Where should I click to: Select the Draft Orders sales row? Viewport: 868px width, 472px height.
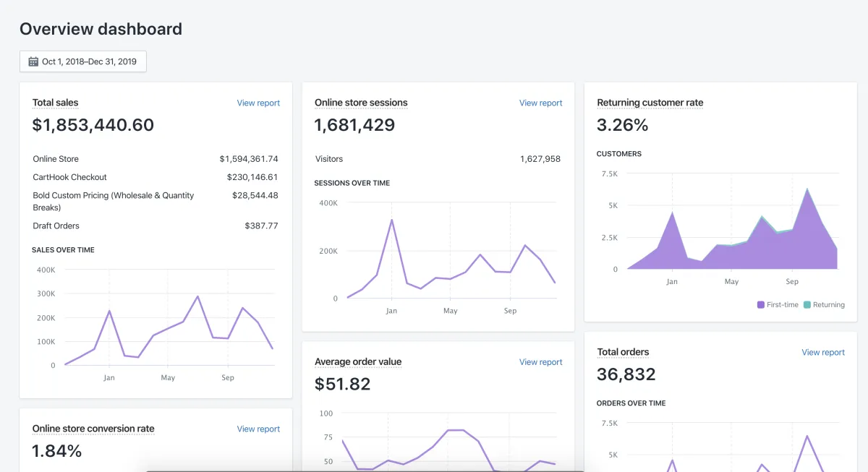point(156,226)
